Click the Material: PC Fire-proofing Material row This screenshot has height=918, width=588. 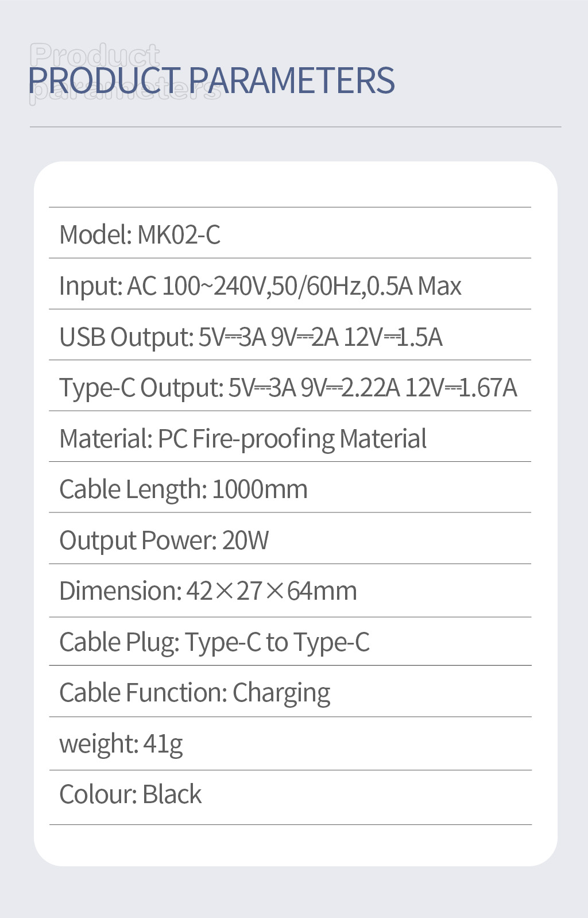point(243,439)
